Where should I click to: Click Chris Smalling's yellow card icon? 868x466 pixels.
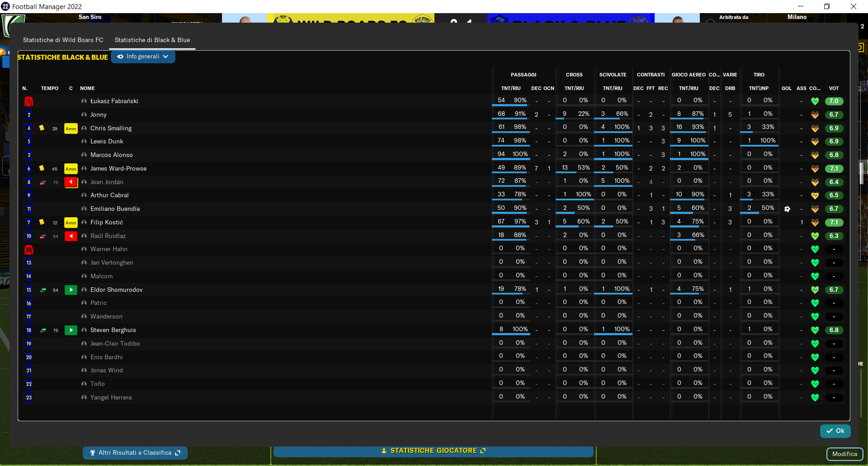click(x=42, y=128)
